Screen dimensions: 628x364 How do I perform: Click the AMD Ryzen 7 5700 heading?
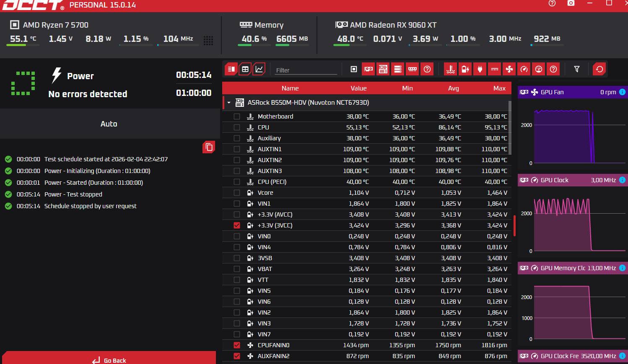tap(56, 25)
